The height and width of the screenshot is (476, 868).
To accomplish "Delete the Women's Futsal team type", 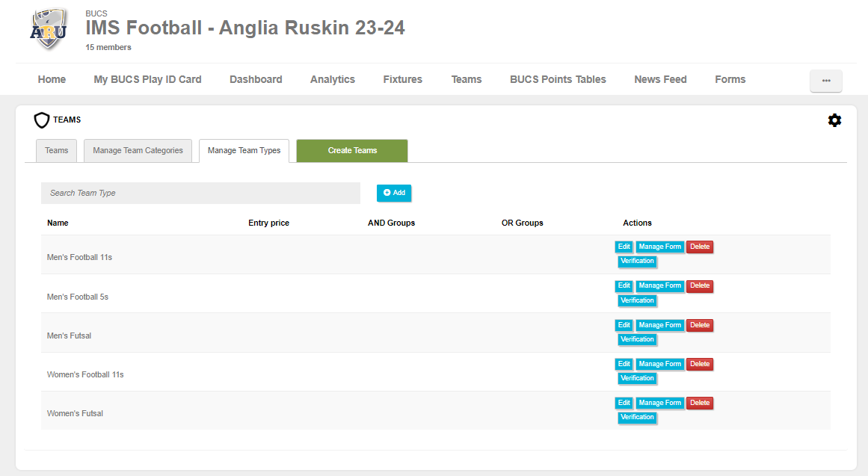I will coord(700,403).
